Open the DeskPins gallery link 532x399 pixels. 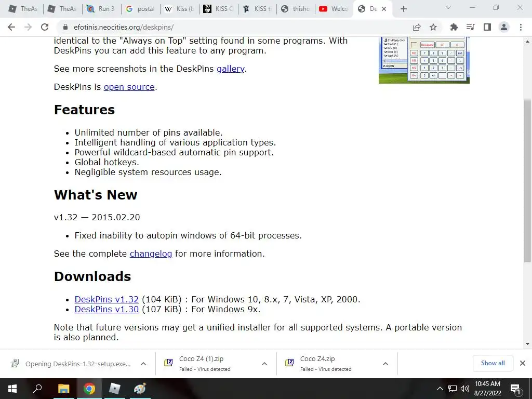(x=230, y=69)
